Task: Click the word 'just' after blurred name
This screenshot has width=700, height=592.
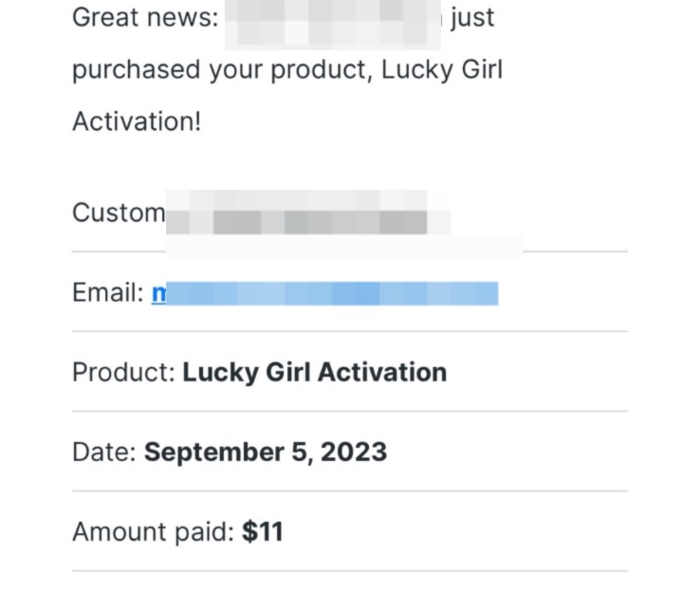Action: 472,18
